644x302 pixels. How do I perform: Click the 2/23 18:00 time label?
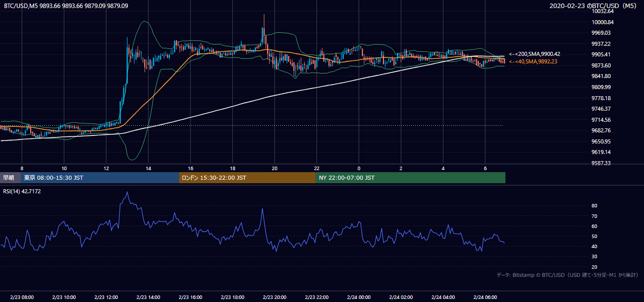pyautogui.click(x=232, y=297)
